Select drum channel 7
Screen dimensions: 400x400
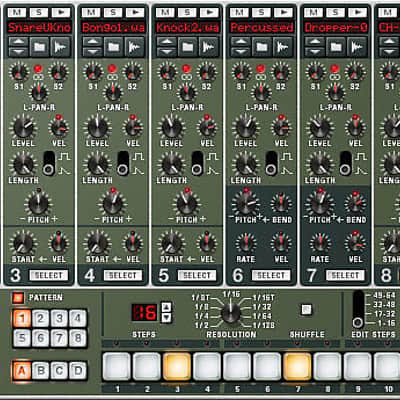pos(345,275)
